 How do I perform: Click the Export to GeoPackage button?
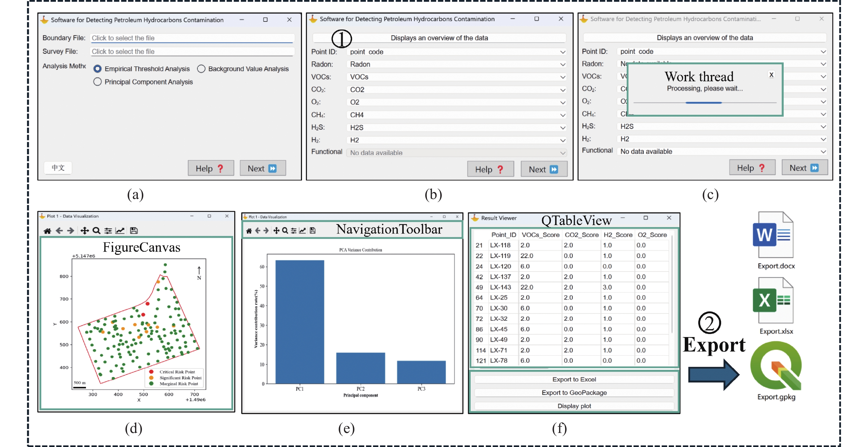[574, 393]
